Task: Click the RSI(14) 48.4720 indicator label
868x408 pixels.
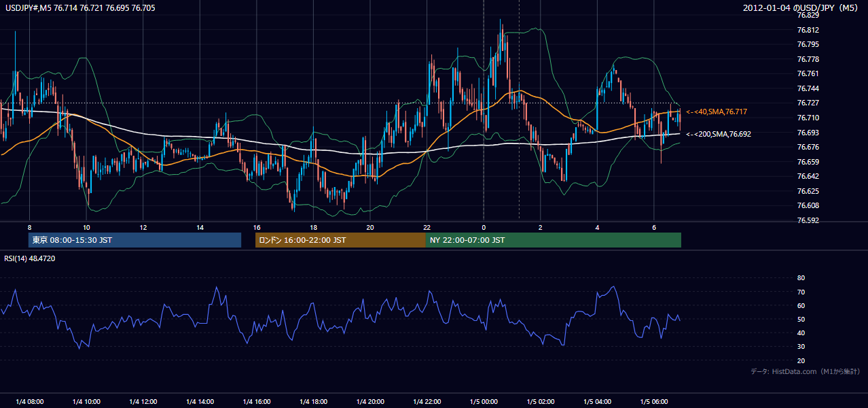Action: 30,258
